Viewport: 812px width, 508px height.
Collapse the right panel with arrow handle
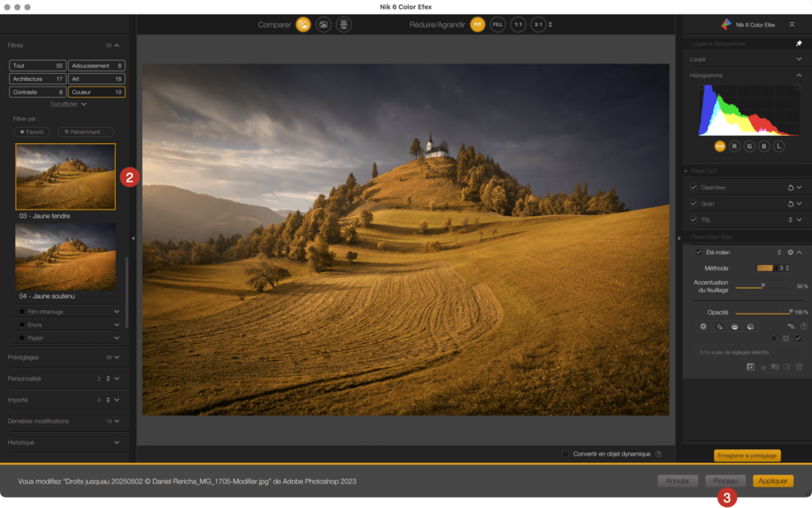[x=679, y=238]
